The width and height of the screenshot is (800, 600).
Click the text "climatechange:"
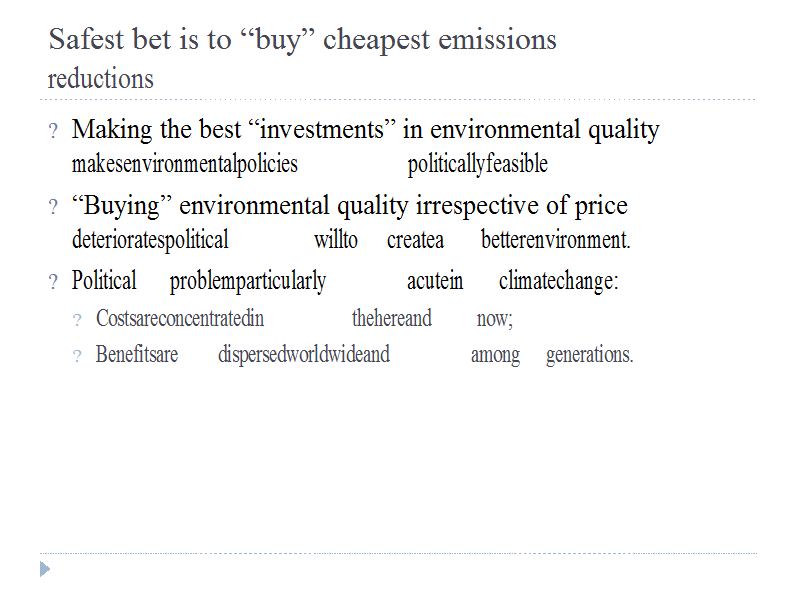pyautogui.click(x=559, y=282)
